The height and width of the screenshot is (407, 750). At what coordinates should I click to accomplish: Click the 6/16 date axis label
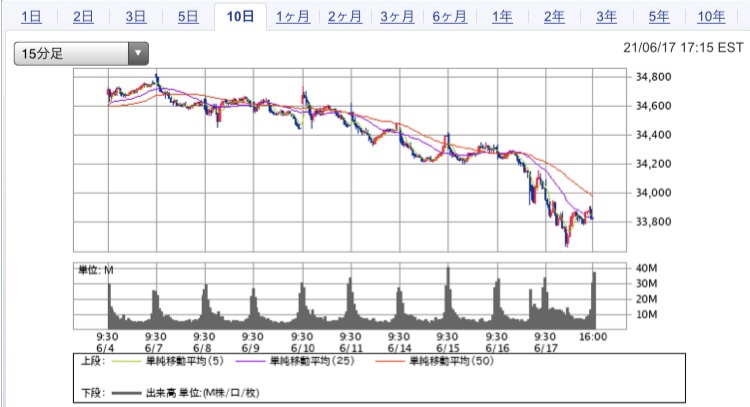(x=497, y=348)
